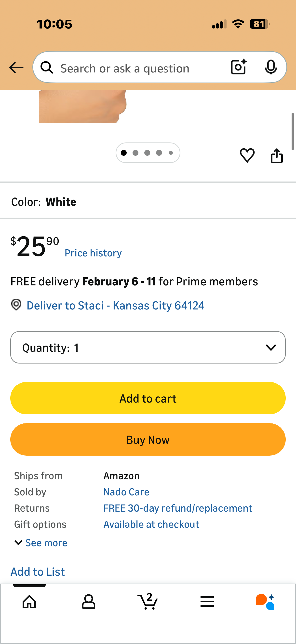View the Price history link
The width and height of the screenshot is (296, 644).
pos(93,253)
